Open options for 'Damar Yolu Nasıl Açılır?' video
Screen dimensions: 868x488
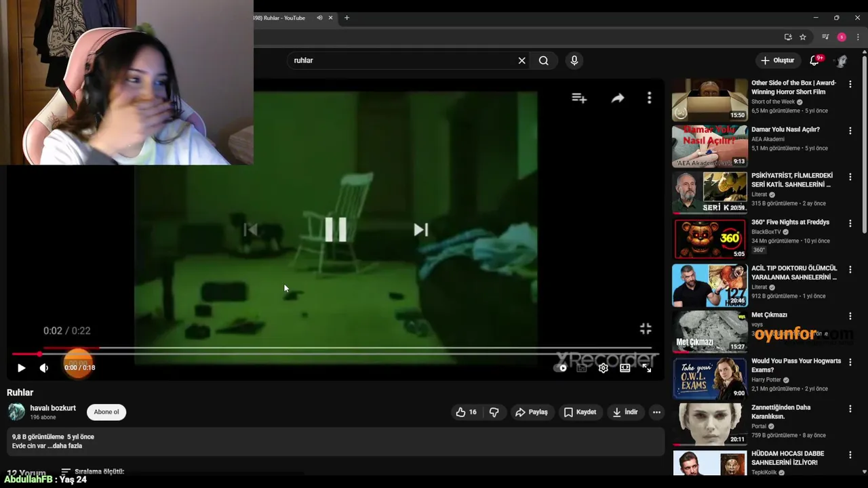coord(850,130)
